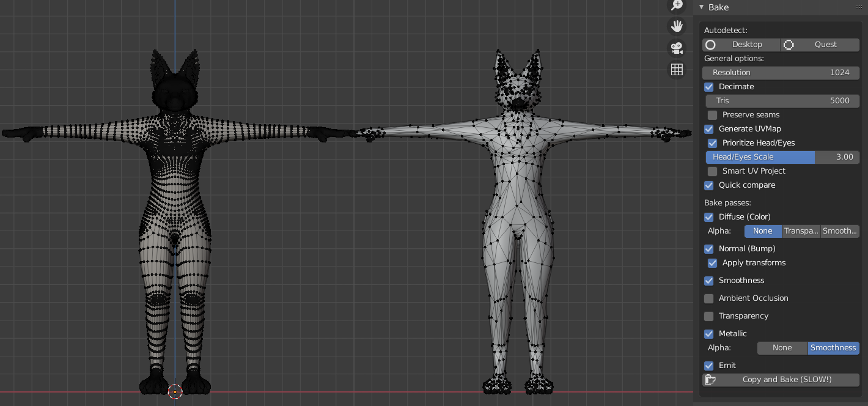The height and width of the screenshot is (406, 868).
Task: Toggle Quick compare checkbox
Action: [x=709, y=185]
